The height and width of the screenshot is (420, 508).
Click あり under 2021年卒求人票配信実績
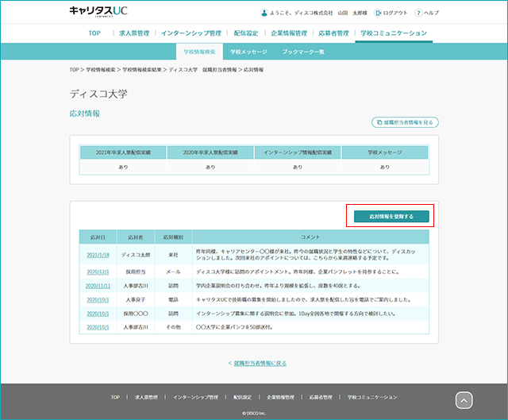pyautogui.click(x=123, y=168)
